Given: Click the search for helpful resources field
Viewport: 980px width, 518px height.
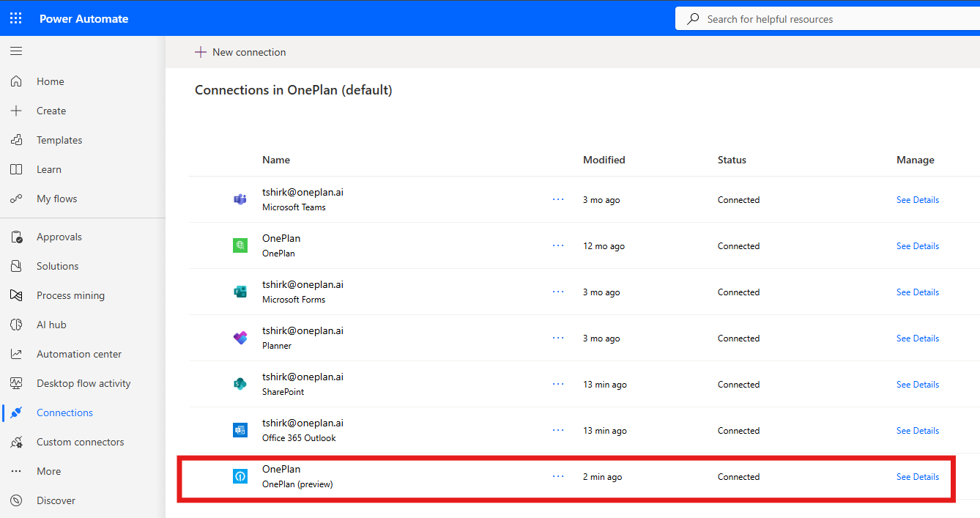Looking at the screenshot, I should tap(828, 19).
